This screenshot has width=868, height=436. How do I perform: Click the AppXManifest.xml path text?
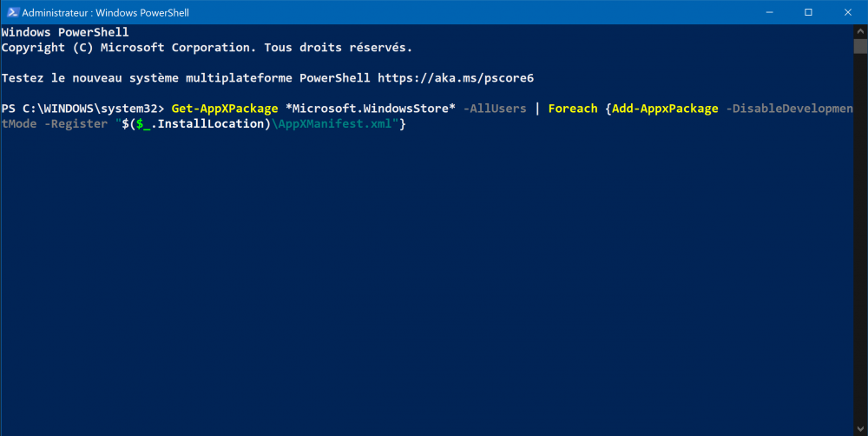click(x=338, y=124)
